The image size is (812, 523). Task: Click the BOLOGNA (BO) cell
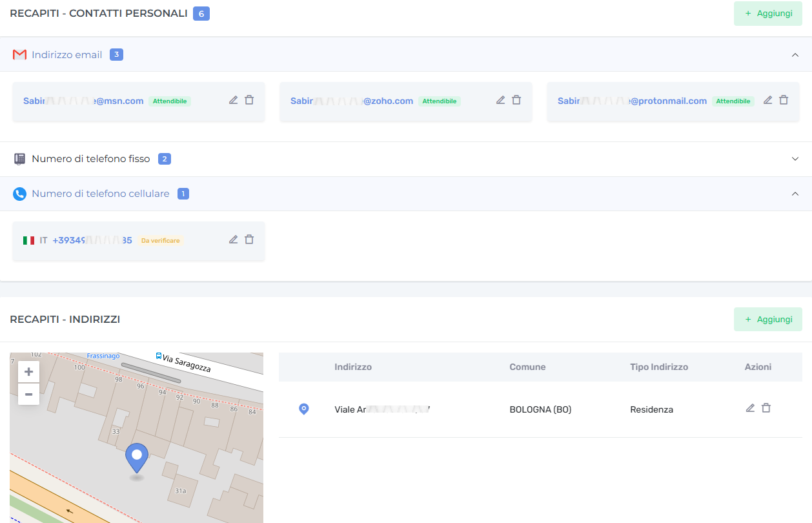[540, 409]
